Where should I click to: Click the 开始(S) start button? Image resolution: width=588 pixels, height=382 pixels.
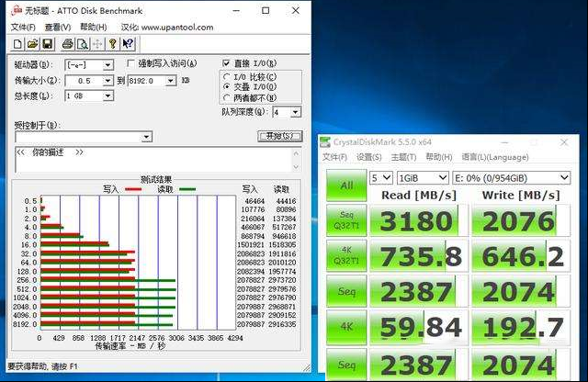click(x=279, y=136)
